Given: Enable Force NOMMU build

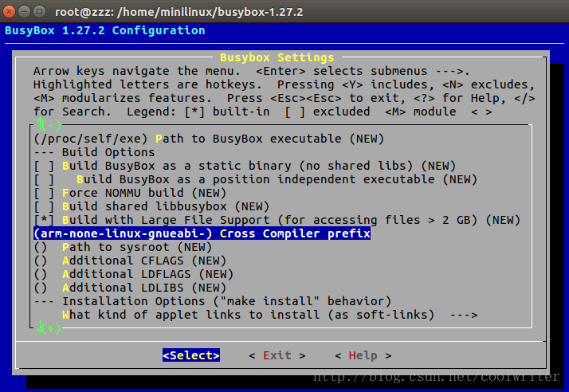Looking at the screenshot, I should click(130, 193).
